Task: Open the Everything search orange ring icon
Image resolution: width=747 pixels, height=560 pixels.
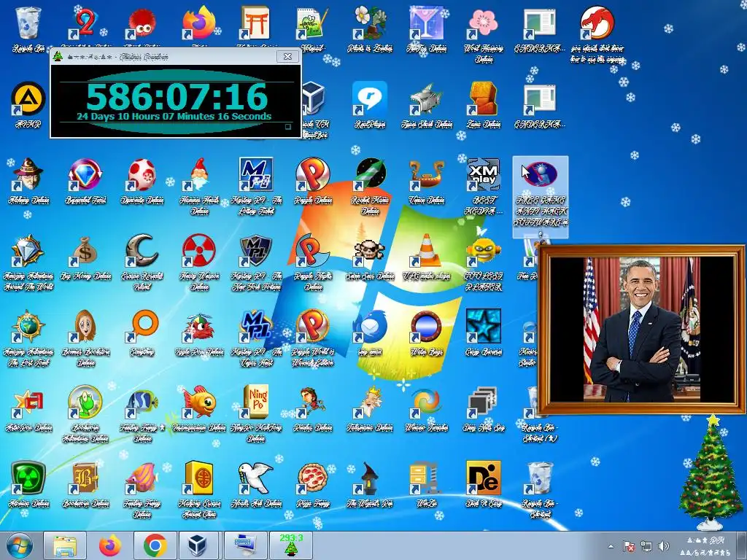Action: (142, 327)
